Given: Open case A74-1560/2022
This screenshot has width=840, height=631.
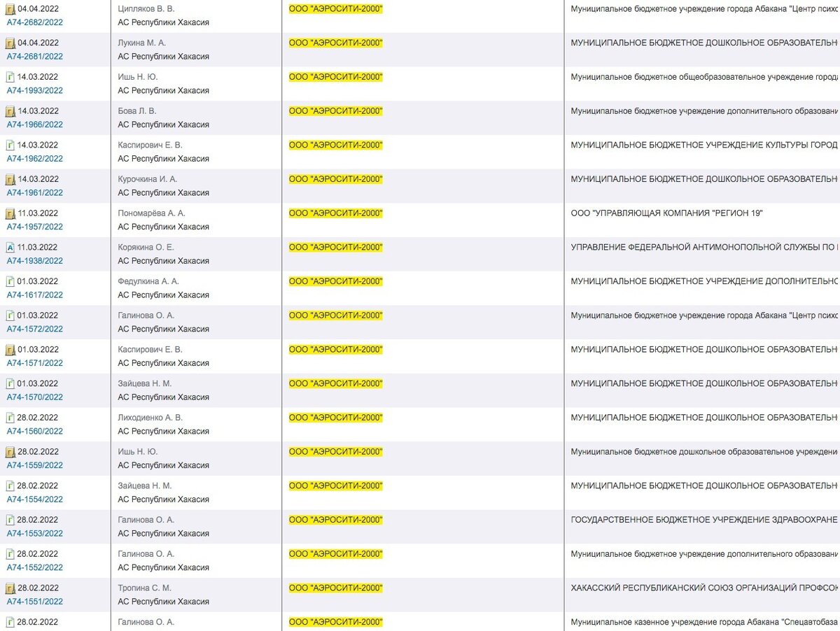Looking at the screenshot, I should (35, 432).
